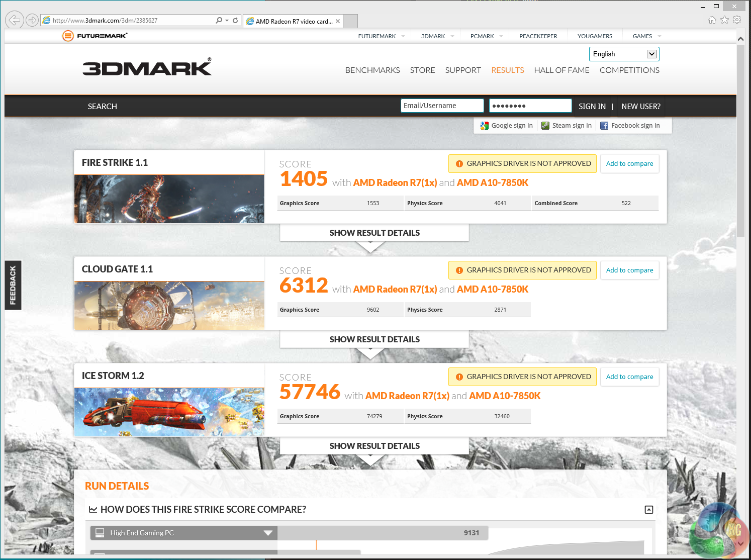Click the password input field

530,106
